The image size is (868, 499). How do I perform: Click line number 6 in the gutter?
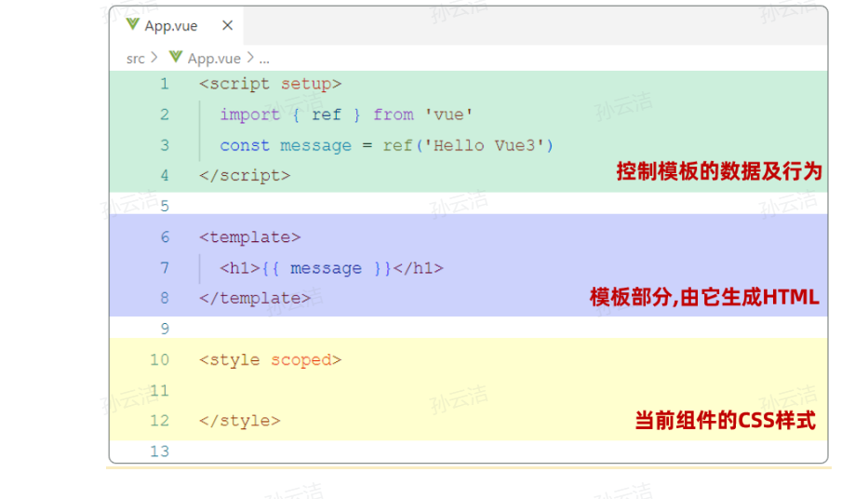tap(165, 237)
